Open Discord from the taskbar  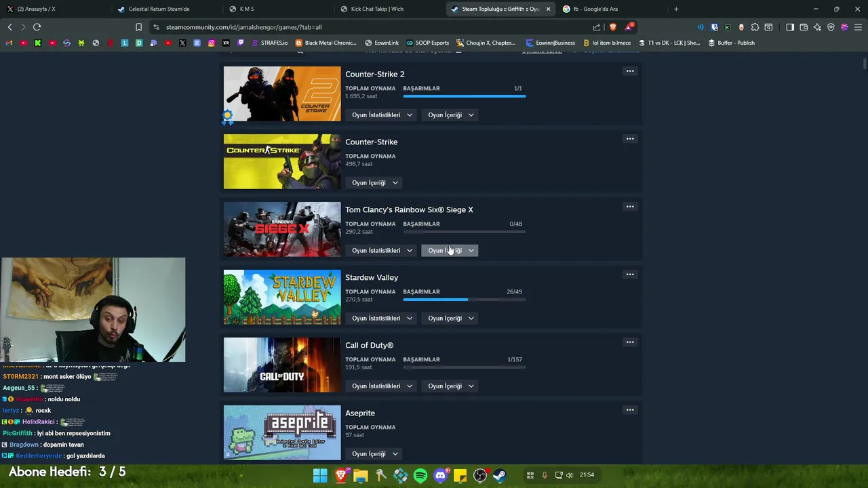440,475
